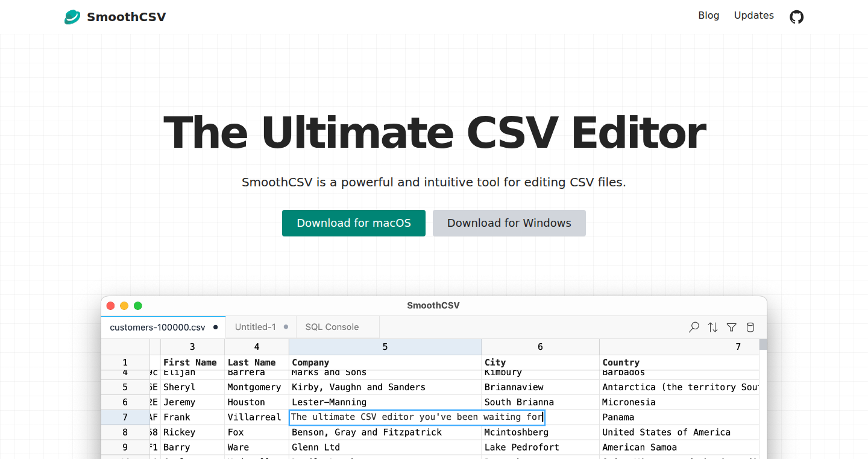Click the Country header cell

click(x=679, y=362)
